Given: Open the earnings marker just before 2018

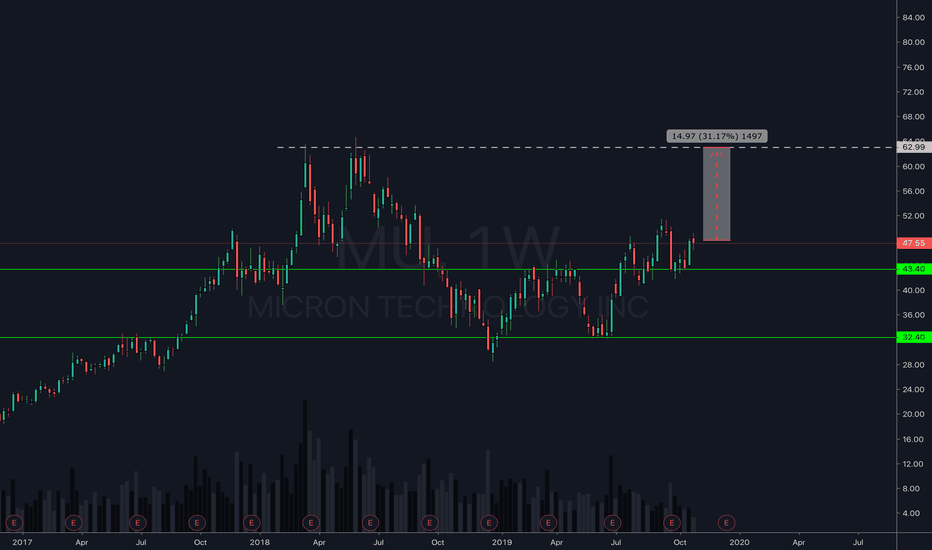Looking at the screenshot, I should [251, 523].
